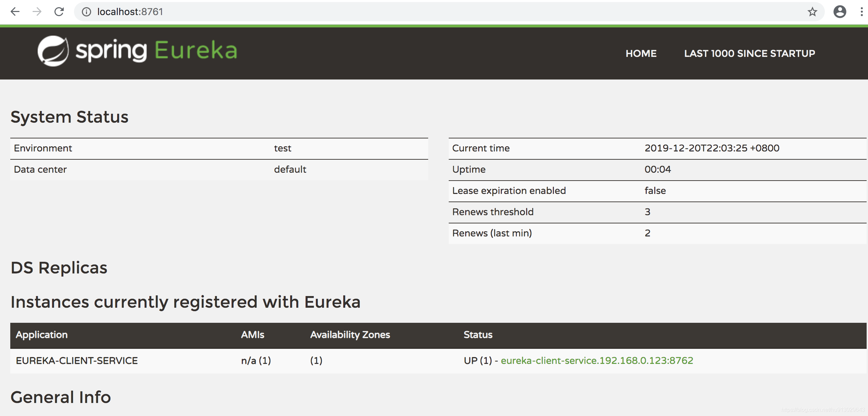View site information icon in address bar
The image size is (868, 416).
click(86, 12)
